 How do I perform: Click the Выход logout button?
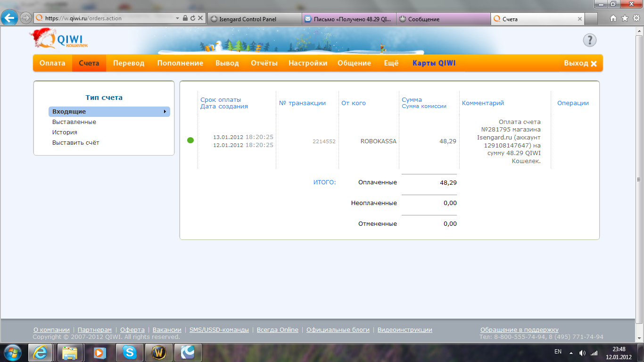tap(580, 64)
